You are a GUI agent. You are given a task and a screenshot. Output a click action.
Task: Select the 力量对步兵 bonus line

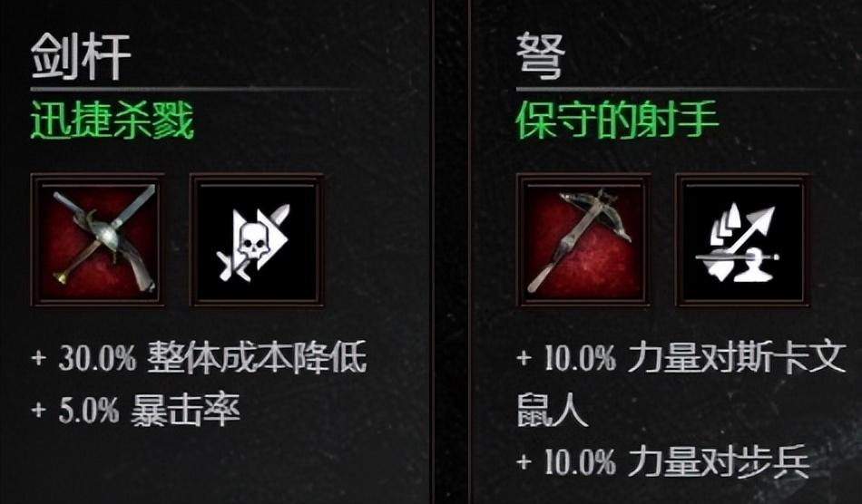tap(663, 461)
